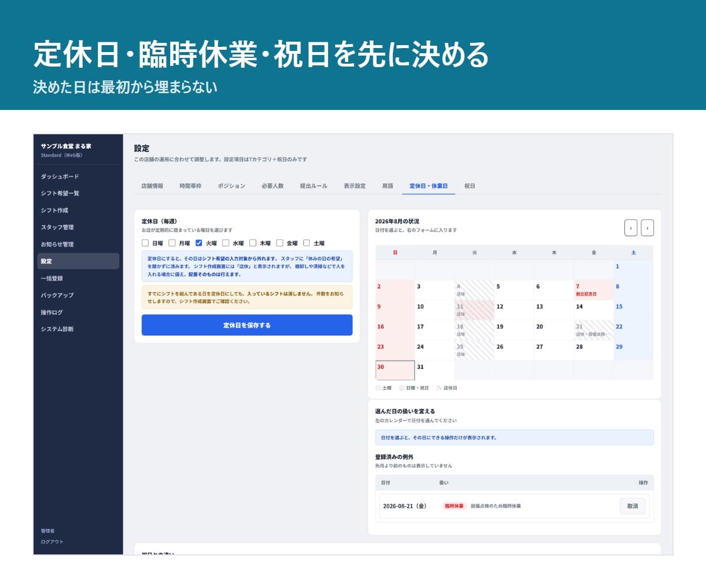The width and height of the screenshot is (706, 588).
Task: Select August 3 in the calendar
Action: (435, 290)
